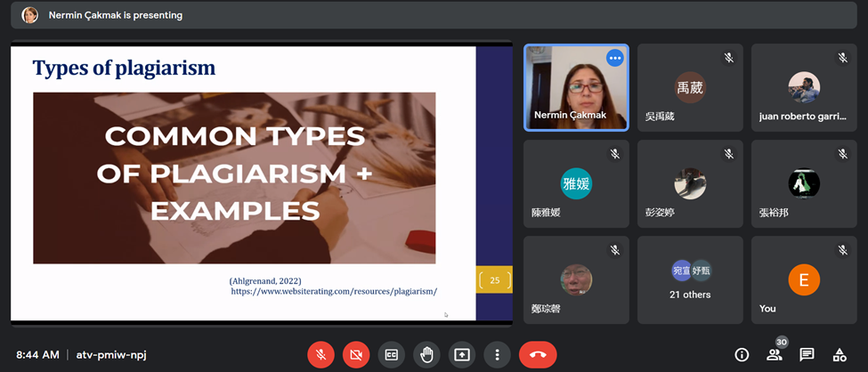The image size is (868, 372).
Task: Select the 鄭琮馨 participant tile
Action: pyautogui.click(x=576, y=279)
